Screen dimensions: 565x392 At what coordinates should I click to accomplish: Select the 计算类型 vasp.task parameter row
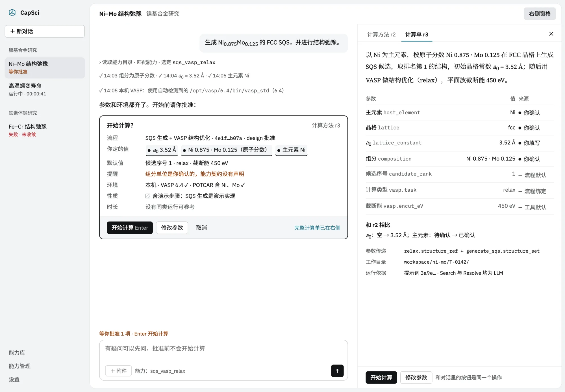point(459,190)
